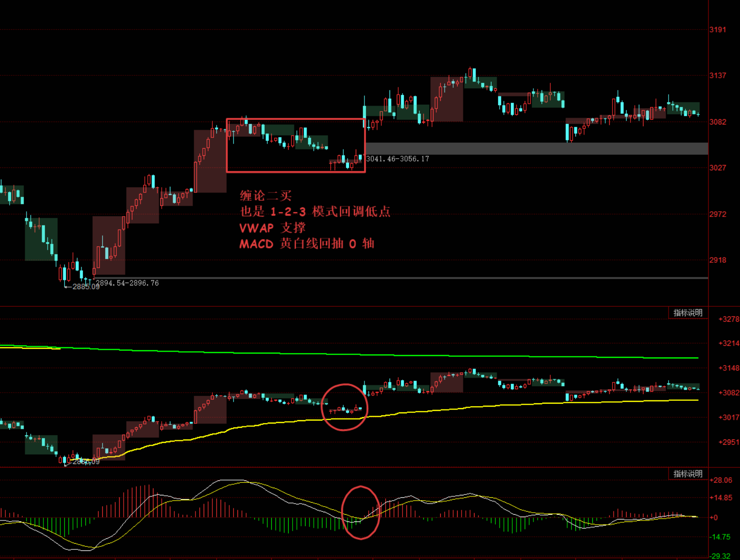Click the 1-2-3 模式回调低点 annotation line
This screenshot has height=560, width=740.
tap(315, 211)
